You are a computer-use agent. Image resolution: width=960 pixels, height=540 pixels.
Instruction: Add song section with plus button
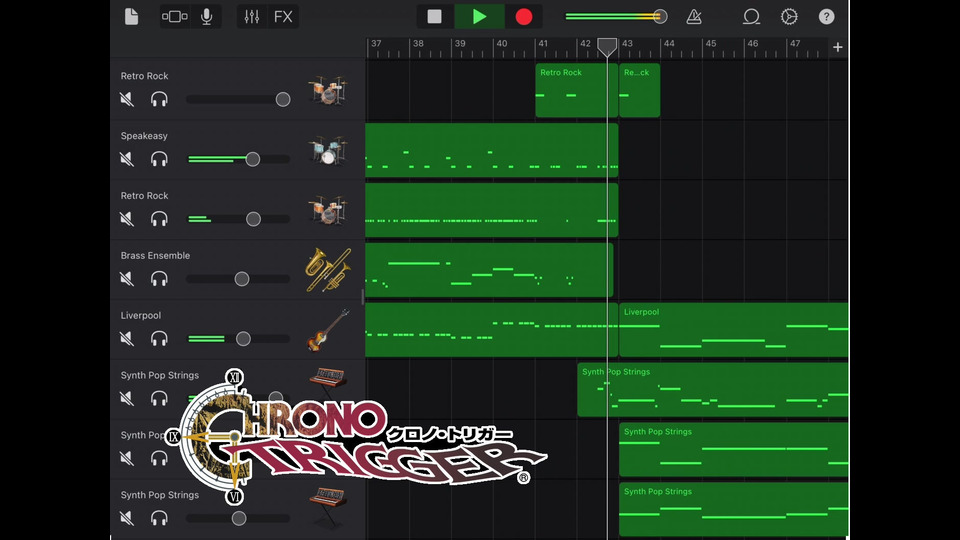[x=838, y=47]
